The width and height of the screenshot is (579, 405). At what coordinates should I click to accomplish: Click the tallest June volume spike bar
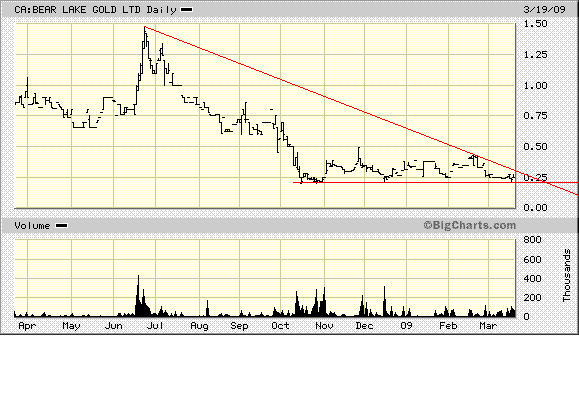point(138,295)
